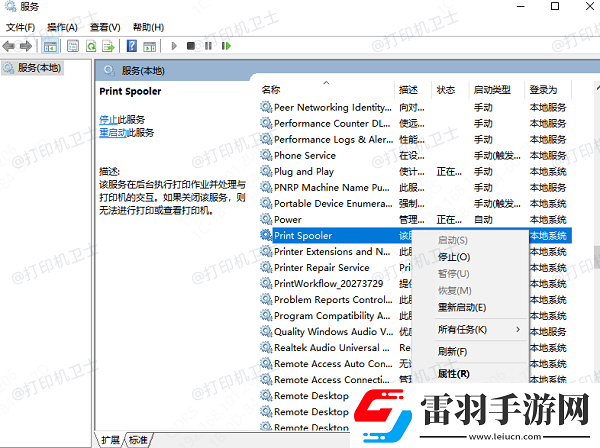Click the 重启动 link to restart service

pos(113,133)
